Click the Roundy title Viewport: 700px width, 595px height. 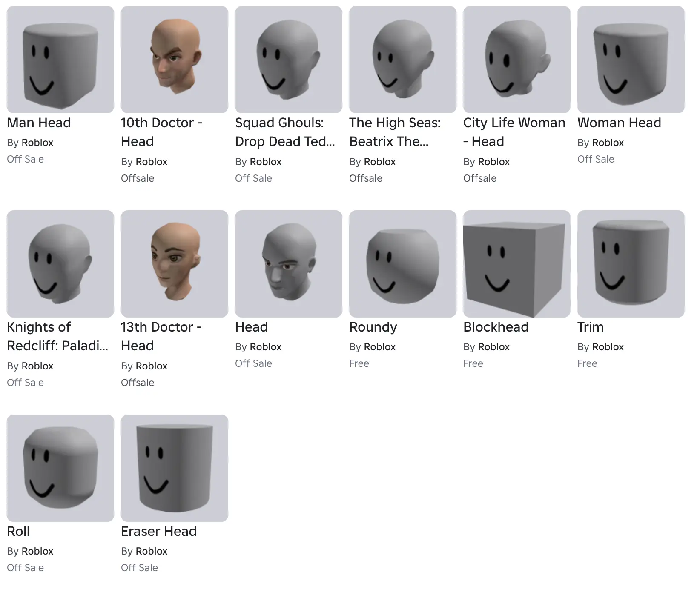coord(373,327)
